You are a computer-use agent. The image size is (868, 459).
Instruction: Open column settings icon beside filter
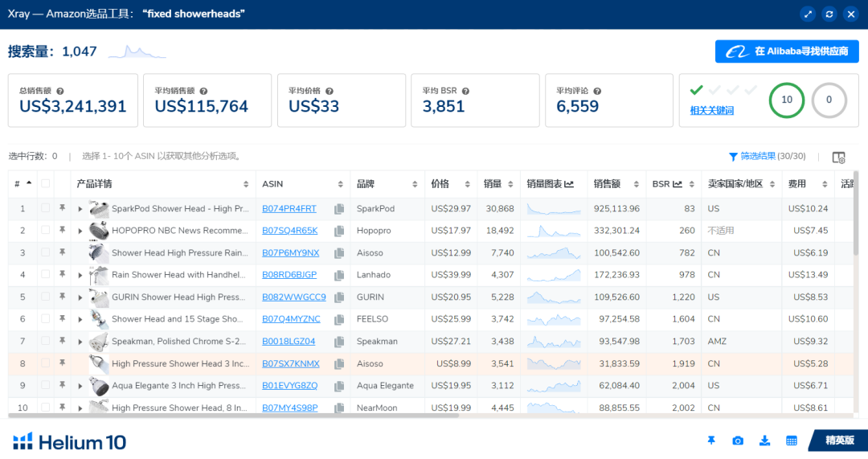click(x=838, y=158)
